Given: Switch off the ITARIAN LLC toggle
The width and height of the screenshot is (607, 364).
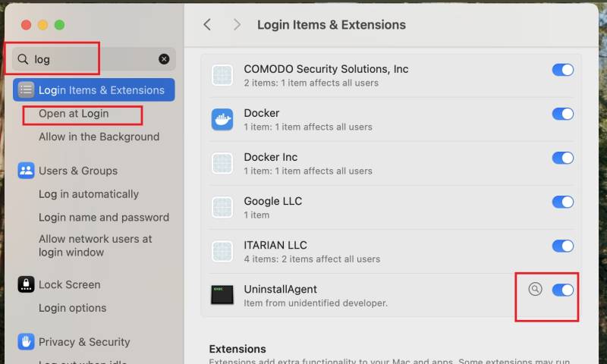Looking at the screenshot, I should 562,246.
